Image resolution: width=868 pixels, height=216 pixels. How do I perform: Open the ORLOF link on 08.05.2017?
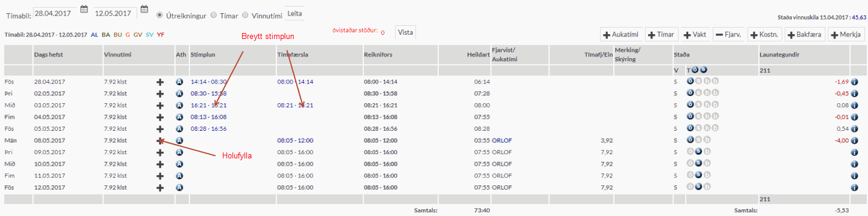click(x=501, y=140)
